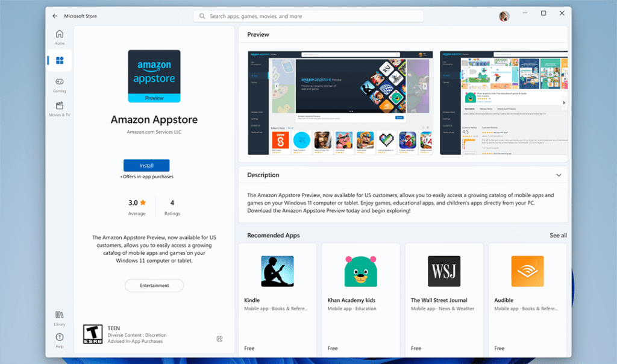This screenshot has width=617, height=364.
Task: Click See all recommended apps
Action: click(558, 236)
